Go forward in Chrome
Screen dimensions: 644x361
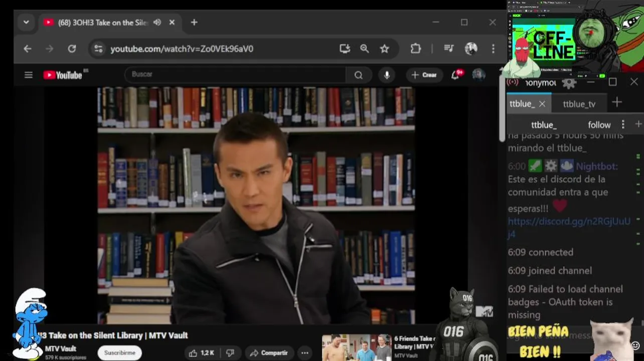pyautogui.click(x=49, y=49)
